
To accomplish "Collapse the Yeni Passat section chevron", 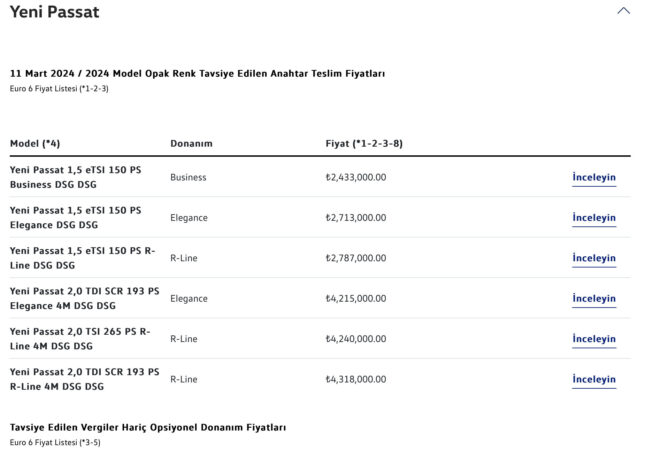I will click(623, 11).
